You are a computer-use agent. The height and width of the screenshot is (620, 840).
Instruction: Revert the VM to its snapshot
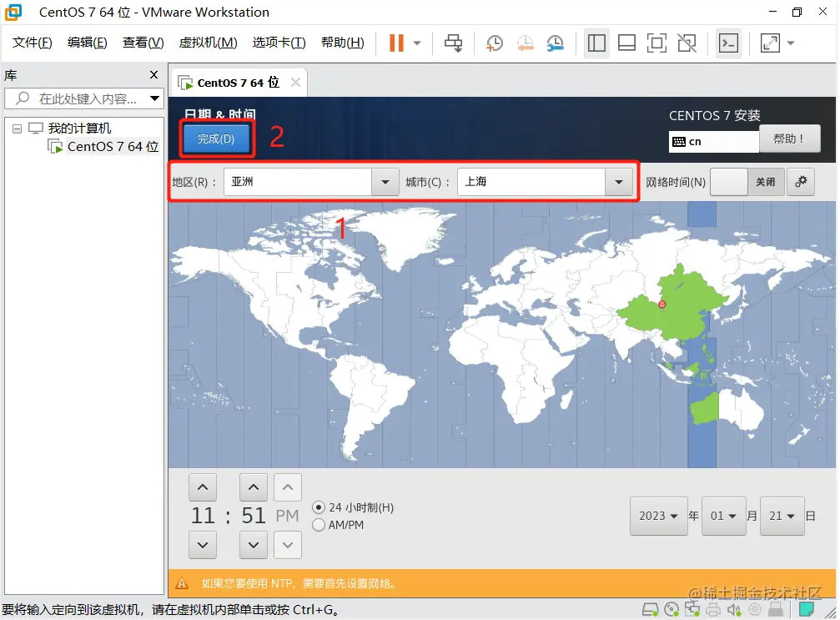(x=526, y=43)
